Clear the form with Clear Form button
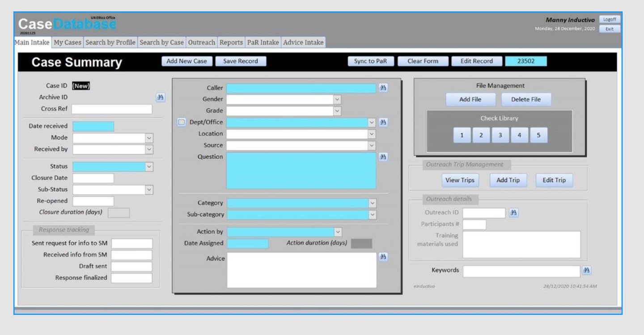This screenshot has height=335, width=644. tap(423, 61)
